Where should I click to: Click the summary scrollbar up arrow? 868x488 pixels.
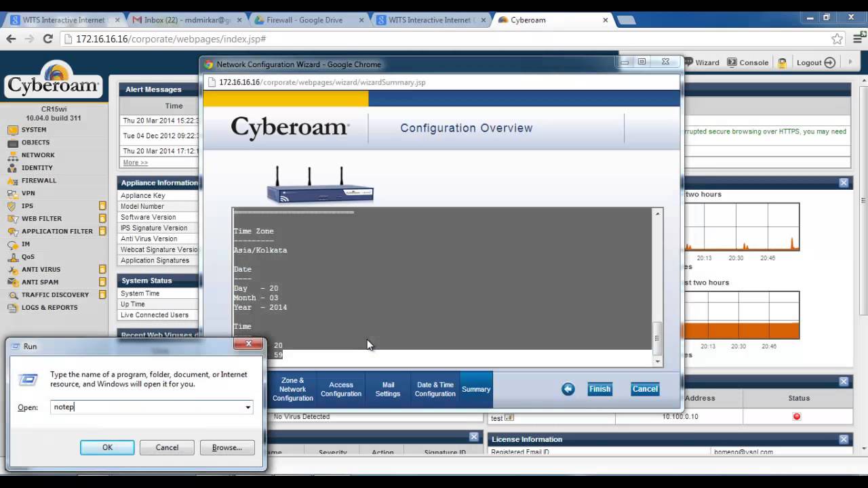tap(657, 214)
